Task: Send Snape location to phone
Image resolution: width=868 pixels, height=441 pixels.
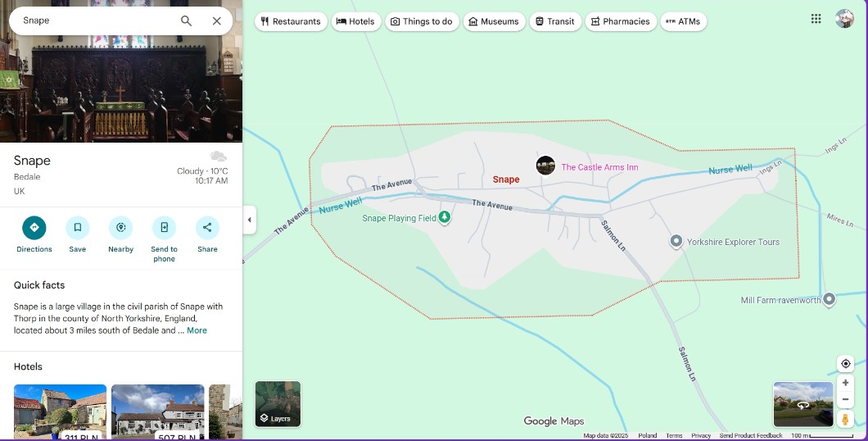Action: coord(164,228)
